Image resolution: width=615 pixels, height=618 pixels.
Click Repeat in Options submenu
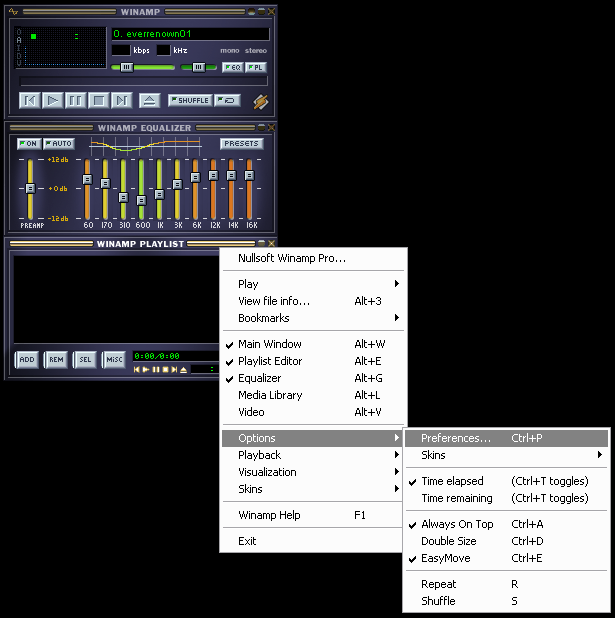tap(507, 584)
